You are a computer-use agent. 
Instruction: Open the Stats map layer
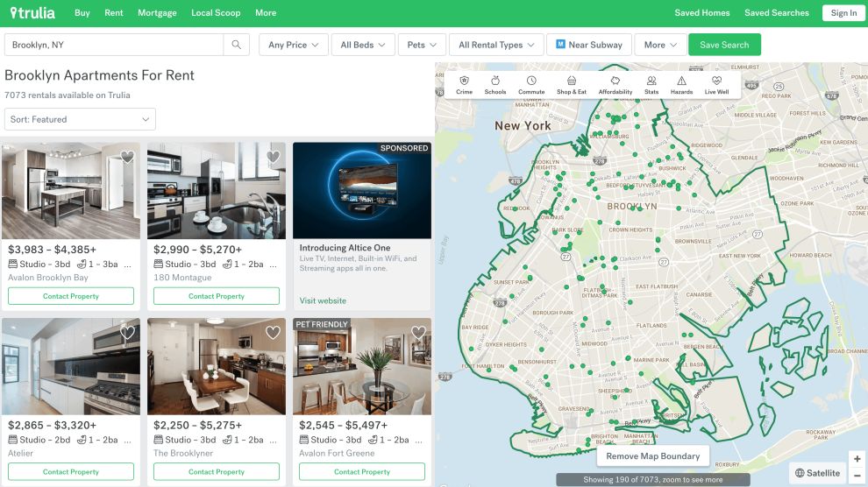[x=651, y=85]
